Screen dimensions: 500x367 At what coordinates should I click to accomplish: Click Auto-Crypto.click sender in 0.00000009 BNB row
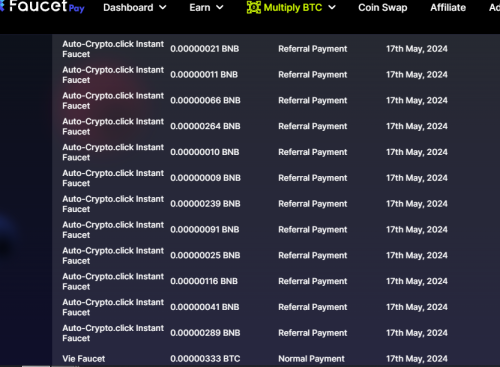(x=113, y=178)
